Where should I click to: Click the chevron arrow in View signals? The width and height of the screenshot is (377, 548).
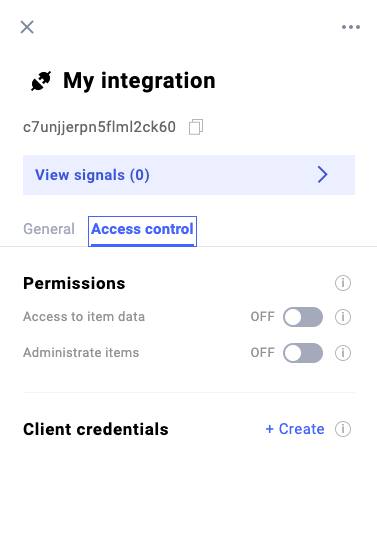click(x=322, y=174)
